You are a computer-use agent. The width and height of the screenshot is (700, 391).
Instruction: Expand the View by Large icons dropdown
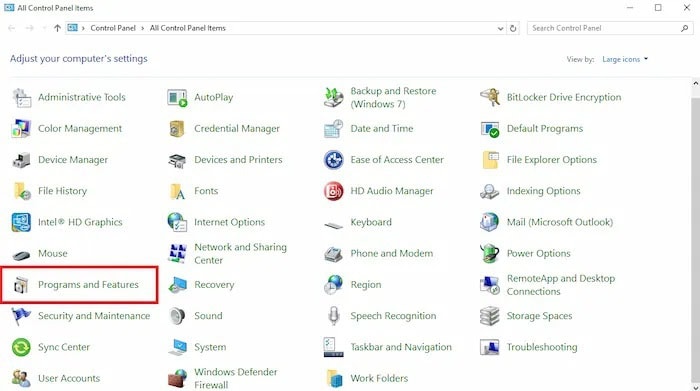point(625,59)
